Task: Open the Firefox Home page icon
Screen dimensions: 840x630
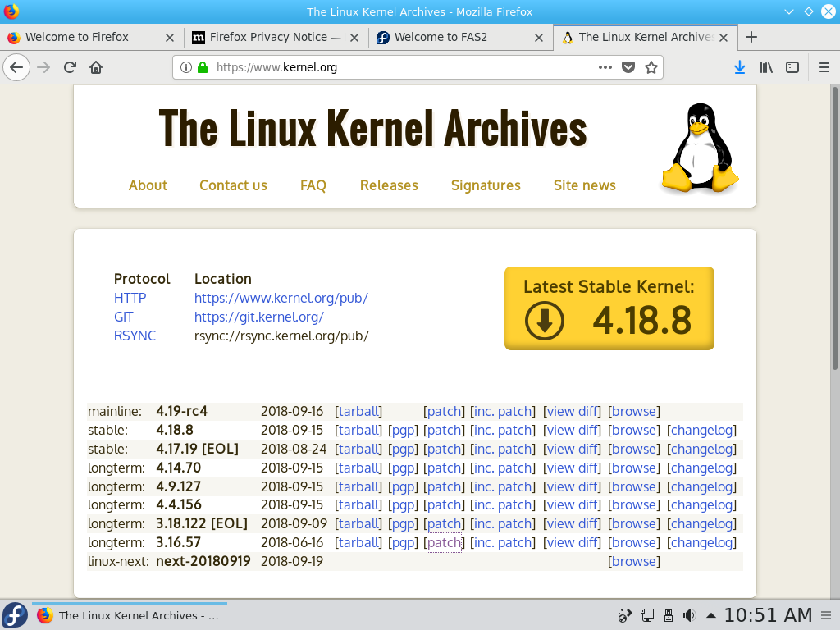Action: coord(96,67)
